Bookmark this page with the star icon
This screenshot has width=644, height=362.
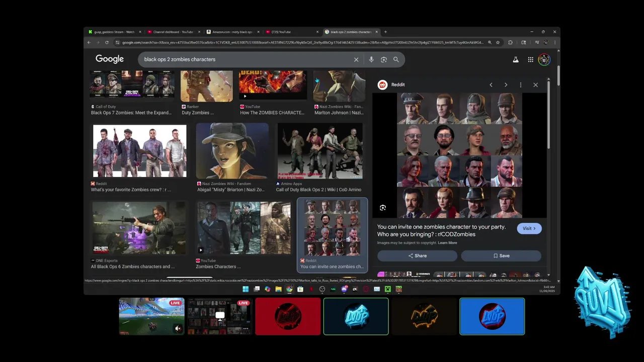click(498, 42)
